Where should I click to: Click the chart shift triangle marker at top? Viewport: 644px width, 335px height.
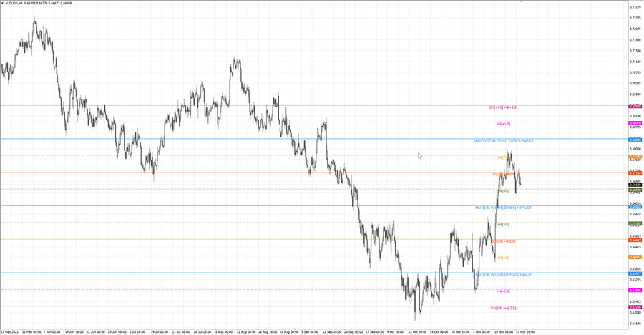[521, 1]
